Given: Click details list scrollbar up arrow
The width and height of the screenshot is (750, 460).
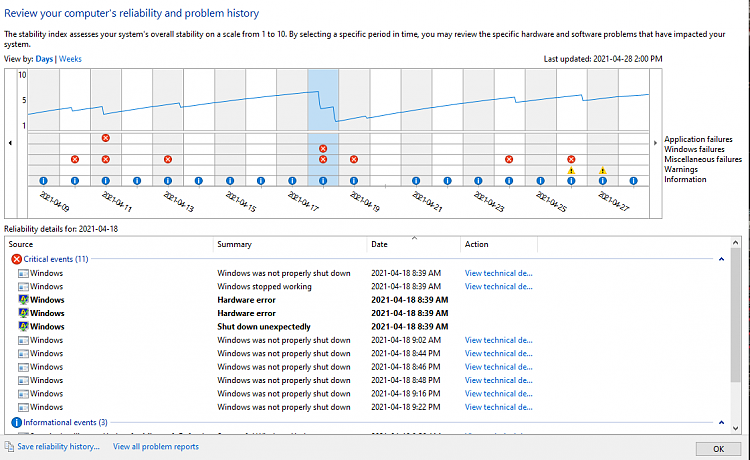Looking at the screenshot, I should [736, 243].
